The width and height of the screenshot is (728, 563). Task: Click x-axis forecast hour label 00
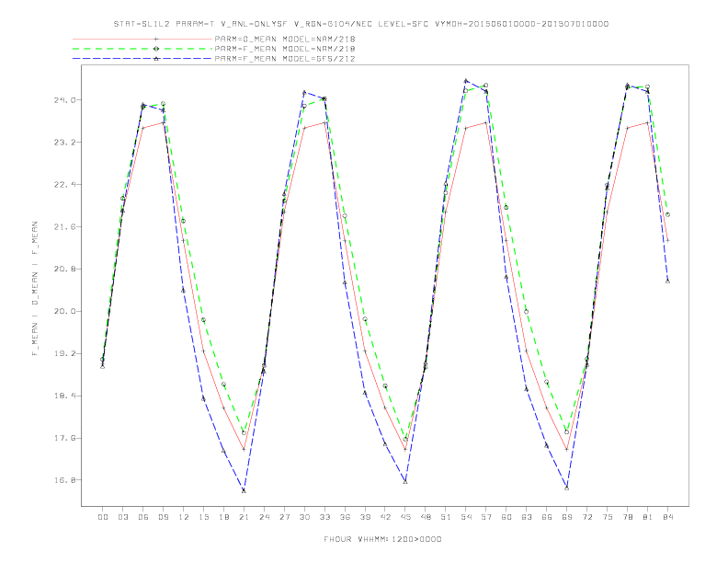click(x=103, y=517)
